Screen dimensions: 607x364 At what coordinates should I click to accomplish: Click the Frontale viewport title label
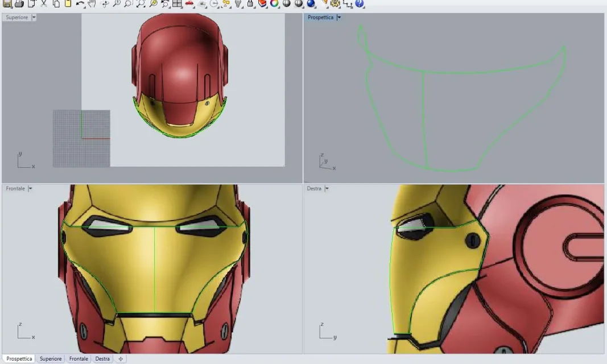(x=15, y=189)
